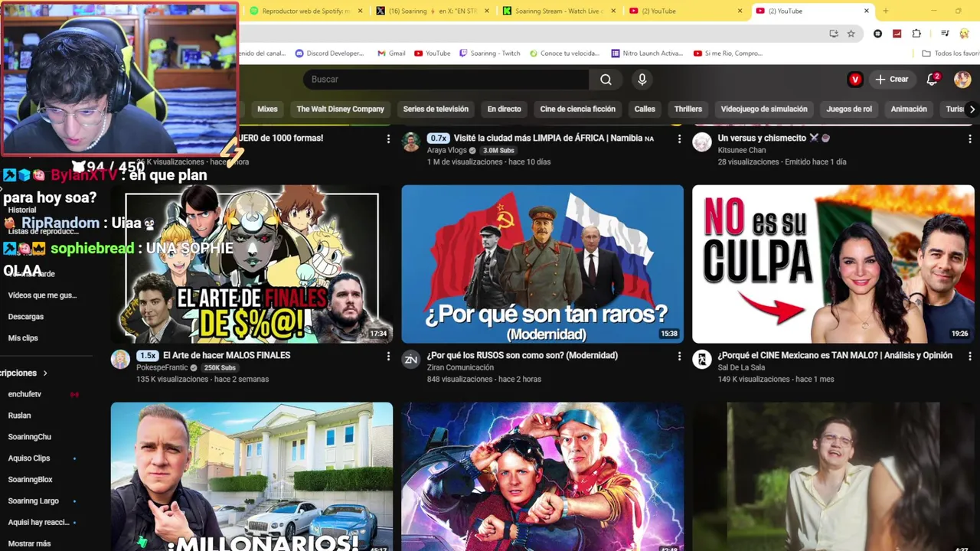
Task: Open Todos los favoritos bookmarks folder
Action: [950, 54]
